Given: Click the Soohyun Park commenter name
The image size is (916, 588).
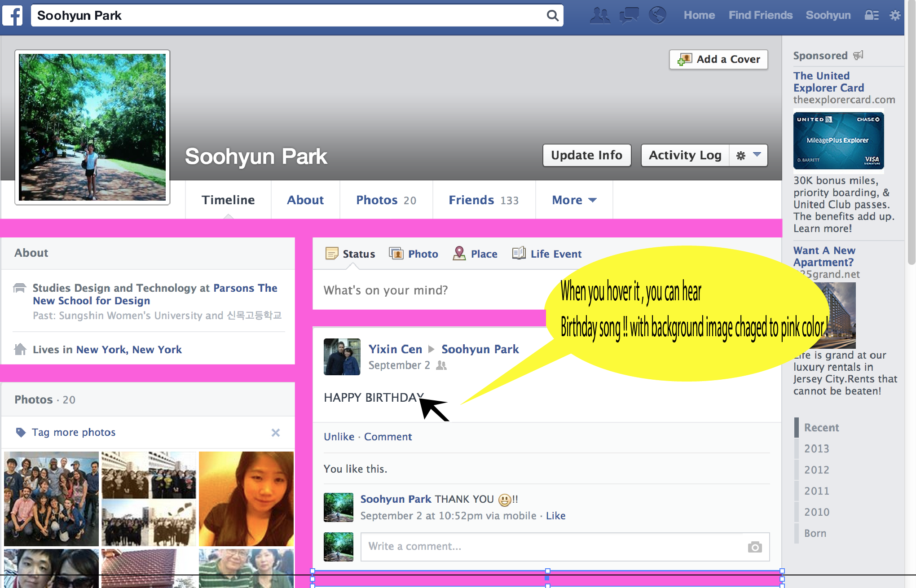Looking at the screenshot, I should pos(396,499).
